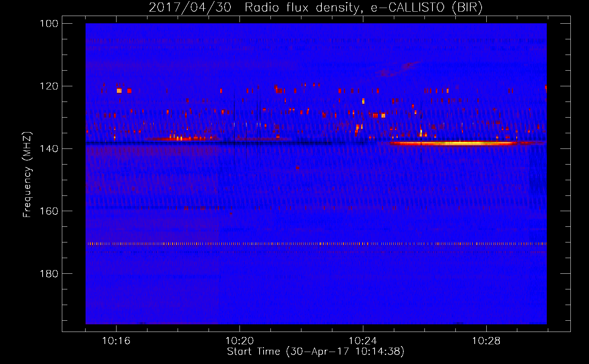This screenshot has width=589, height=364.
Task: Select the 140 frequency tick label
Action: coord(49,149)
